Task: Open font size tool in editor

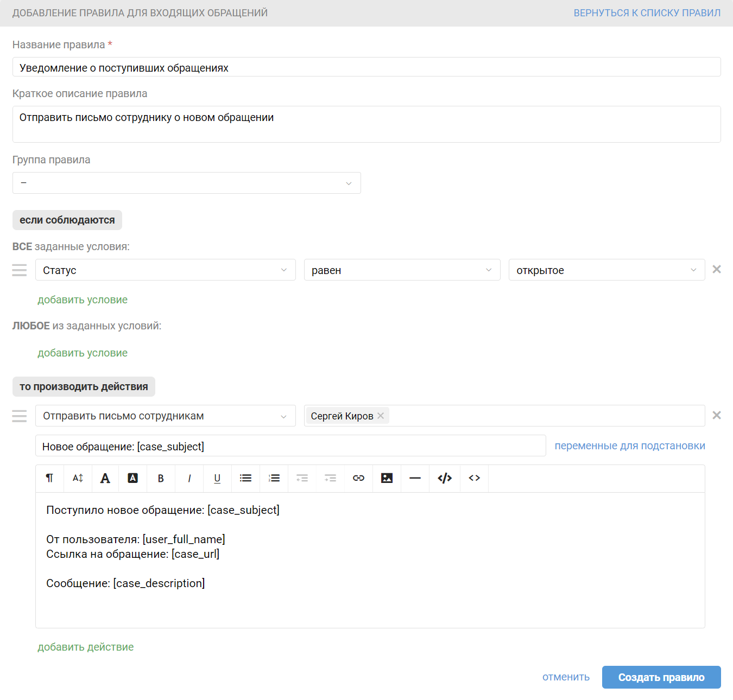Action: 78,478
